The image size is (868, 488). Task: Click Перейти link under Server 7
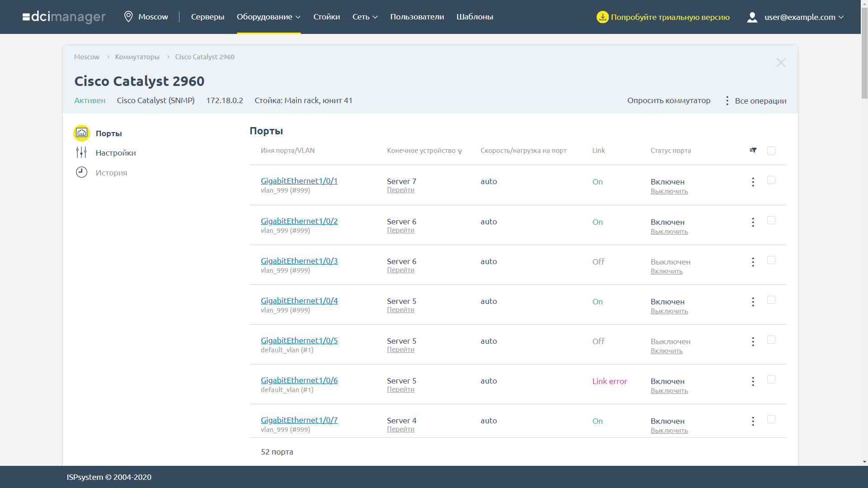400,190
